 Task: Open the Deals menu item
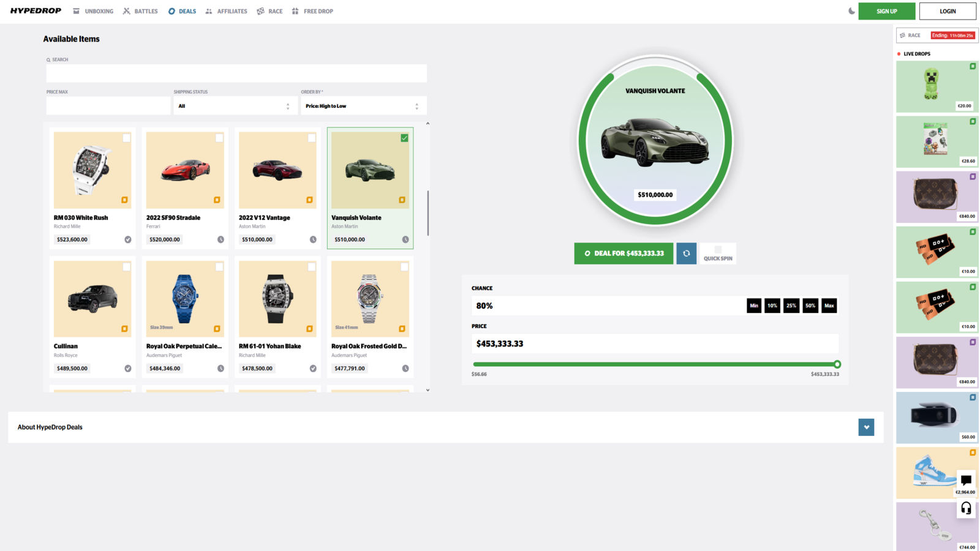[182, 11]
